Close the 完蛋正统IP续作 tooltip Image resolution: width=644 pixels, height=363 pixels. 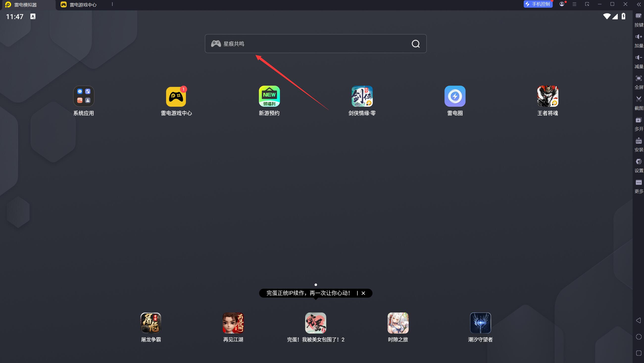363,293
